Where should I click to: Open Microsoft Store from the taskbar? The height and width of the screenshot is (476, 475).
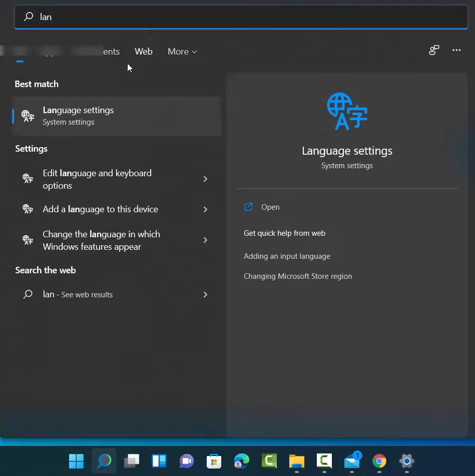tap(214, 460)
